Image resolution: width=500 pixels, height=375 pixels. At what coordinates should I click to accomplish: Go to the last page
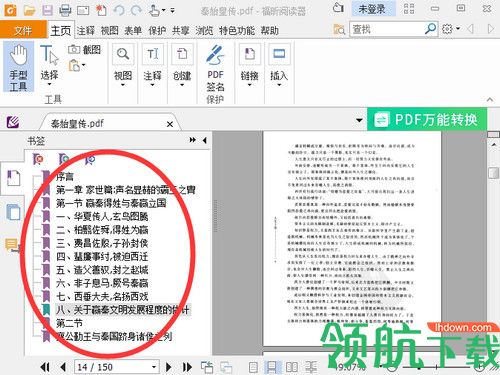point(187,367)
